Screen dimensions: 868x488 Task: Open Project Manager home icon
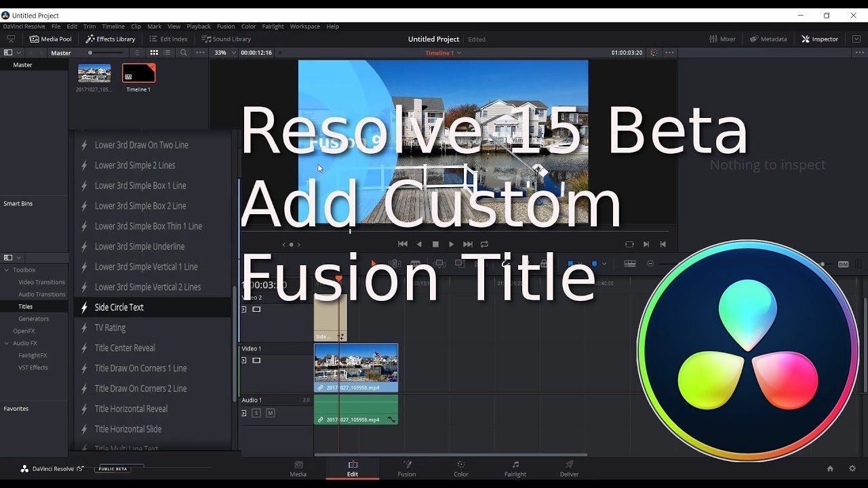830,468
